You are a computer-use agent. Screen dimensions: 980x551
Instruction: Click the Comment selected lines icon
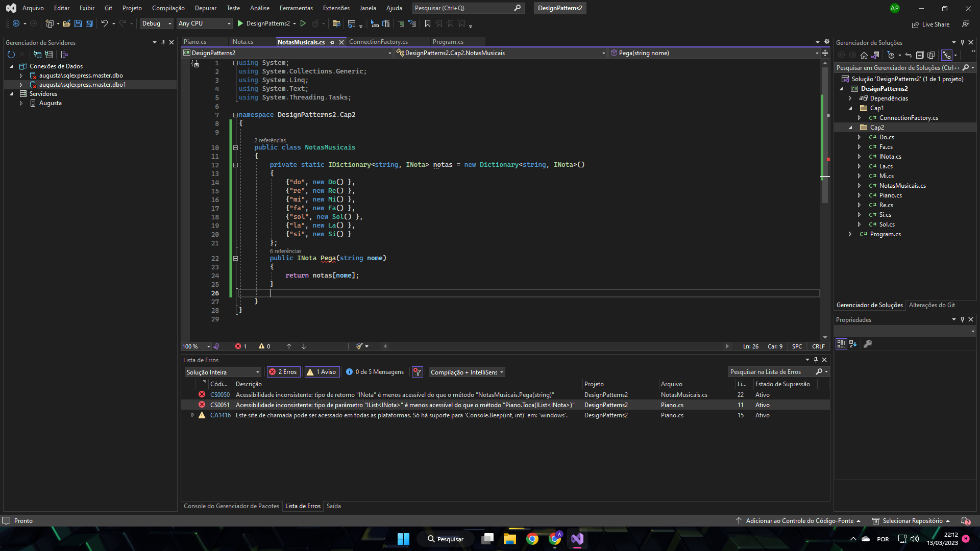pos(401,23)
